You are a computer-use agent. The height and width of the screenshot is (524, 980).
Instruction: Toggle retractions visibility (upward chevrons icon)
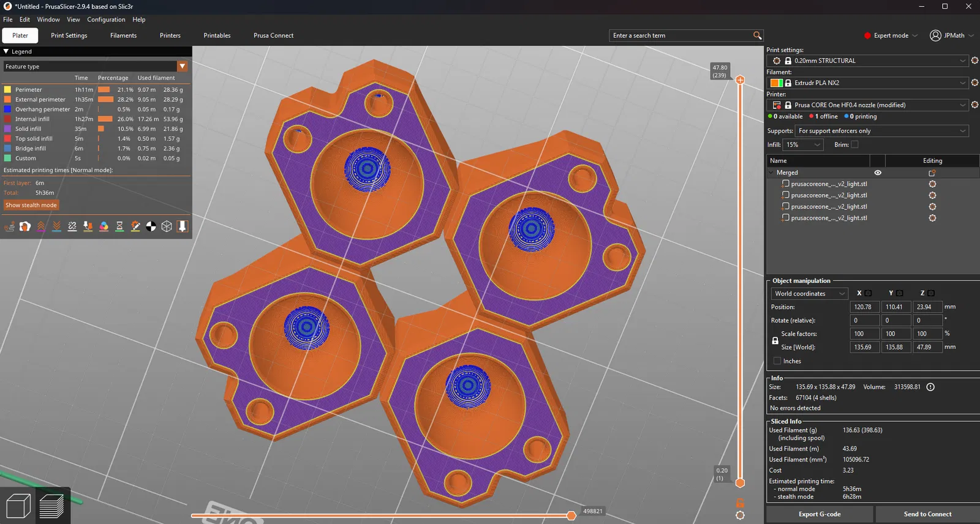tap(41, 226)
